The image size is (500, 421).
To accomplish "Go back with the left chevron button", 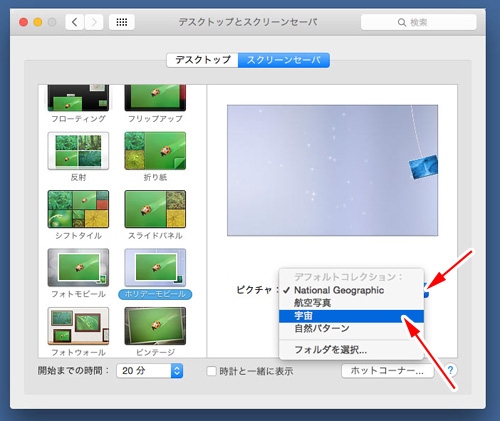I will pyautogui.click(x=75, y=22).
